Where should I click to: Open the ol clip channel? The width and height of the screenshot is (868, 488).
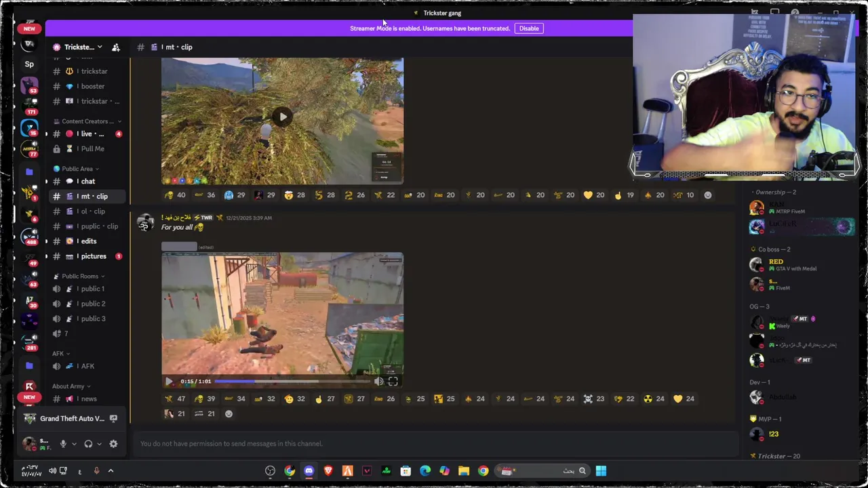click(x=86, y=211)
